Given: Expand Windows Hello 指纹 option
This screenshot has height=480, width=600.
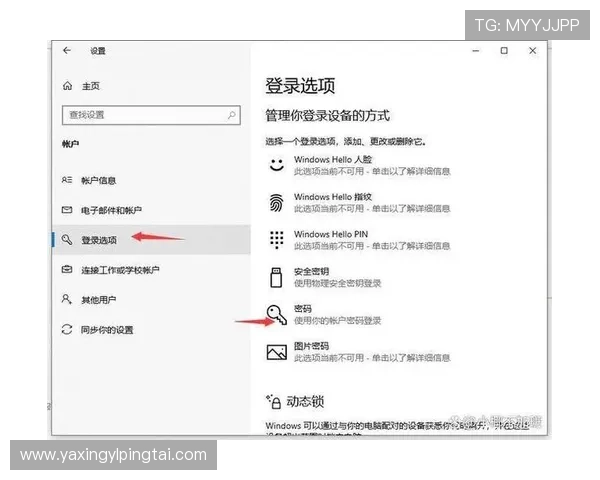Looking at the screenshot, I should [x=359, y=202].
